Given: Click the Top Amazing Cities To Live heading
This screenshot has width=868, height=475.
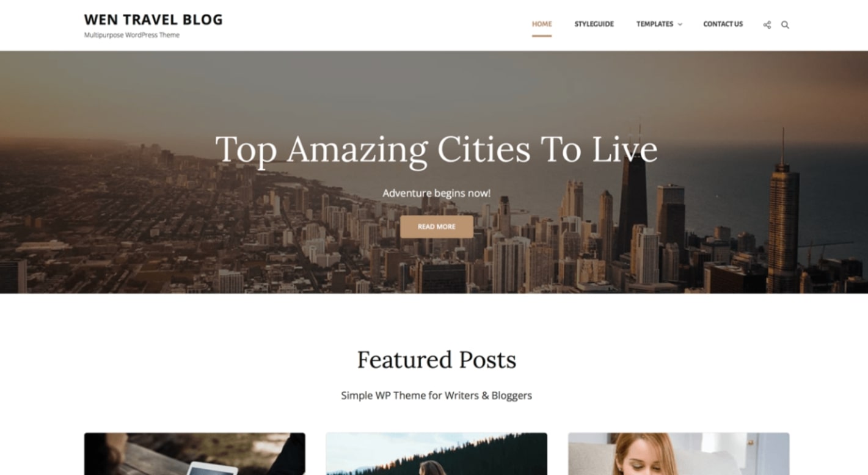Looking at the screenshot, I should (x=436, y=150).
